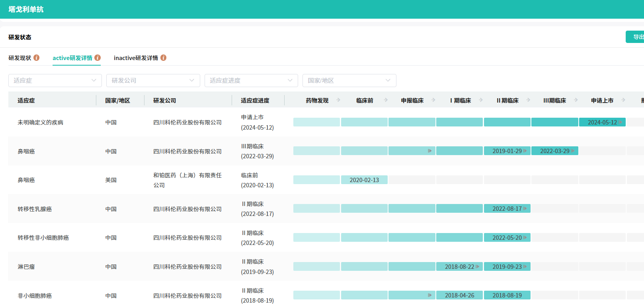Click arrow icon after III期临床 column header
The height and width of the screenshot is (305, 644).
point(576,100)
